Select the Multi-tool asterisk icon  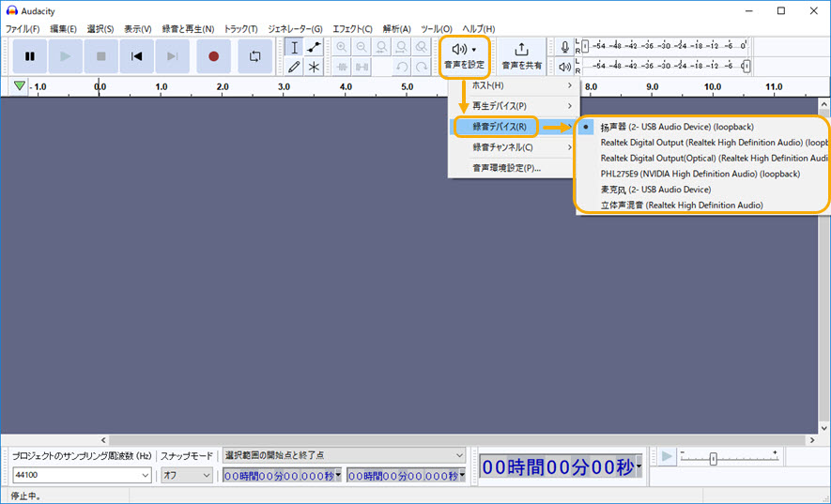point(314,67)
